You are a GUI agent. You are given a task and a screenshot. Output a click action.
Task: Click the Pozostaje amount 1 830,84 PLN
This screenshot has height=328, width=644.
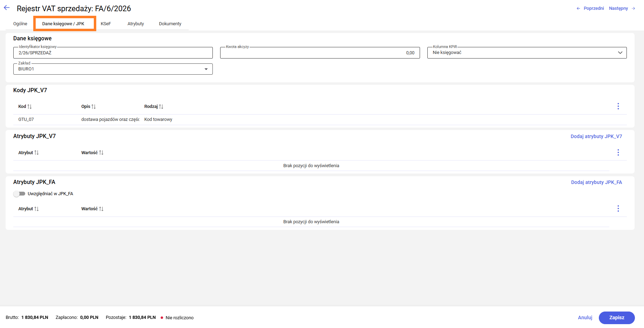pyautogui.click(x=142, y=317)
